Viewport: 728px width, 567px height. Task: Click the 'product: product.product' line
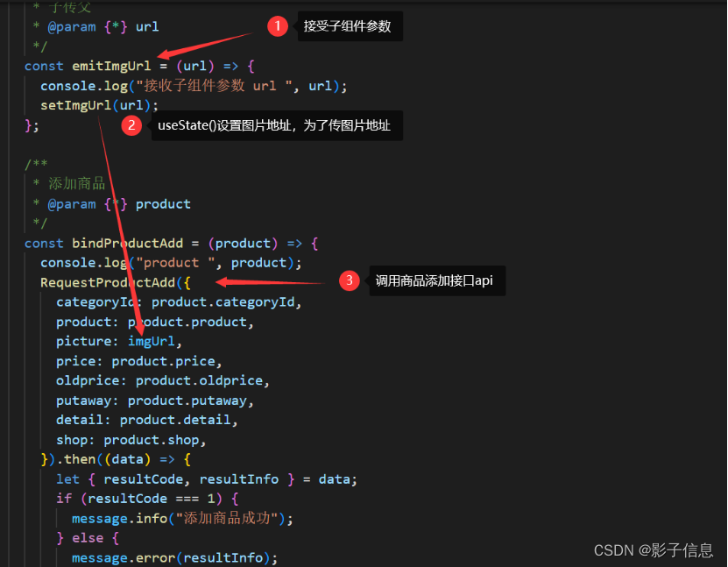pos(155,322)
